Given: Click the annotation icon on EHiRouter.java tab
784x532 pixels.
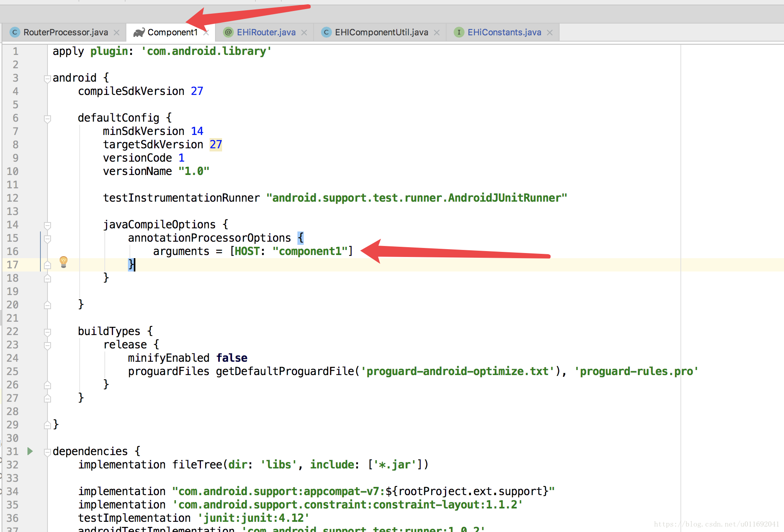Looking at the screenshot, I should [x=228, y=32].
